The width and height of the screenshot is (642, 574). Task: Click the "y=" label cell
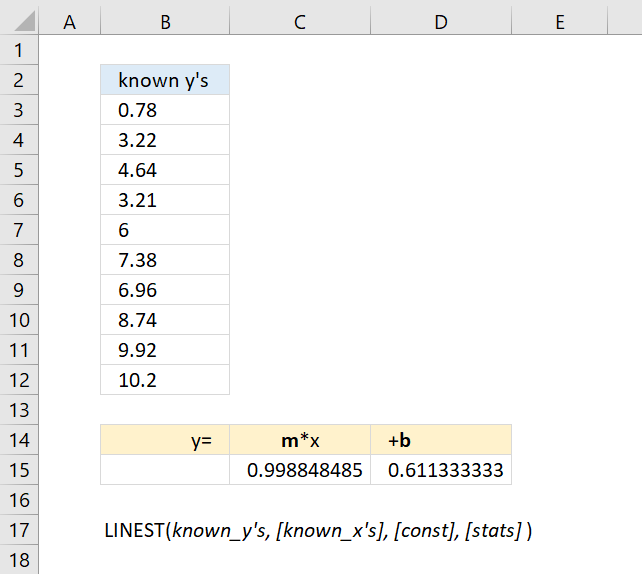tap(165, 440)
